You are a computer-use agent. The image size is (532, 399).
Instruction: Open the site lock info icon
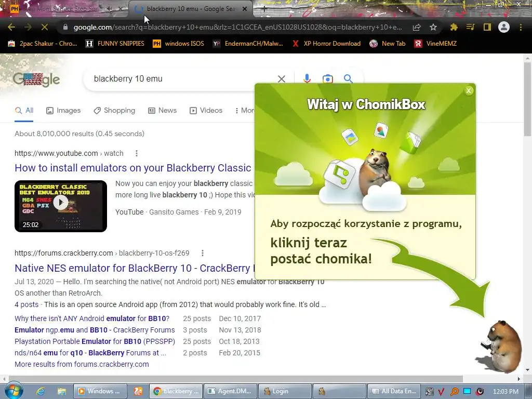(x=65, y=27)
